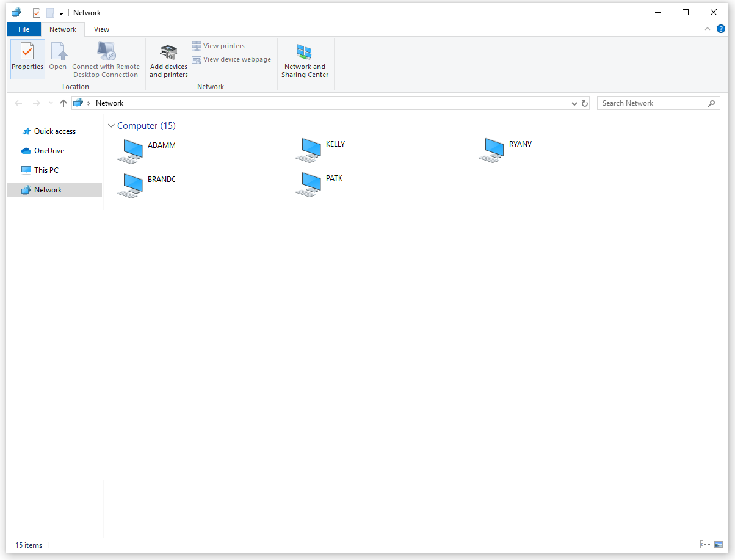735x560 pixels.
Task: Click the PATK computer name label
Action: [x=335, y=178]
